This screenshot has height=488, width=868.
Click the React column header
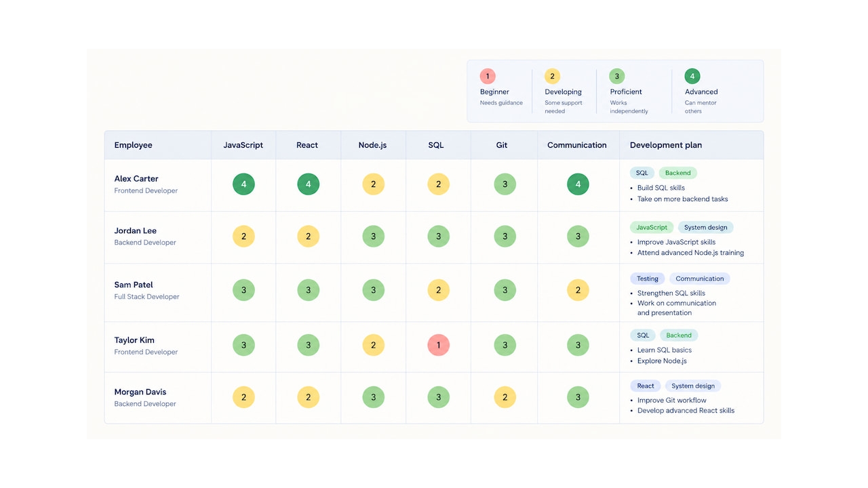click(x=307, y=145)
